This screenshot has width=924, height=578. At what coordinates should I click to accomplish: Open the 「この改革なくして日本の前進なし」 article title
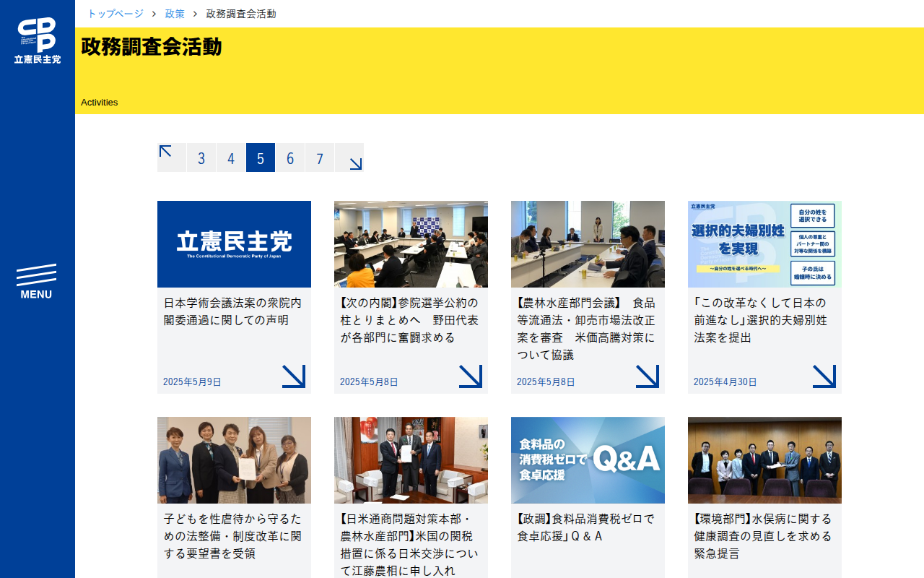(761, 320)
